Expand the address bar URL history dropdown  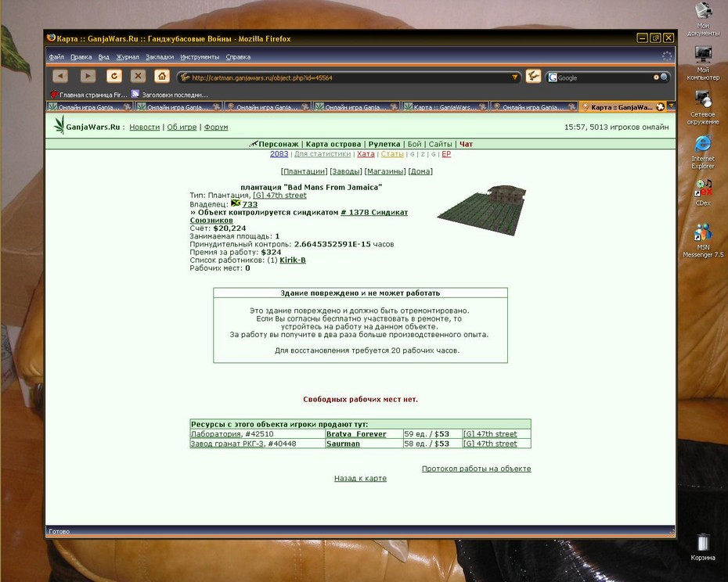tap(514, 77)
